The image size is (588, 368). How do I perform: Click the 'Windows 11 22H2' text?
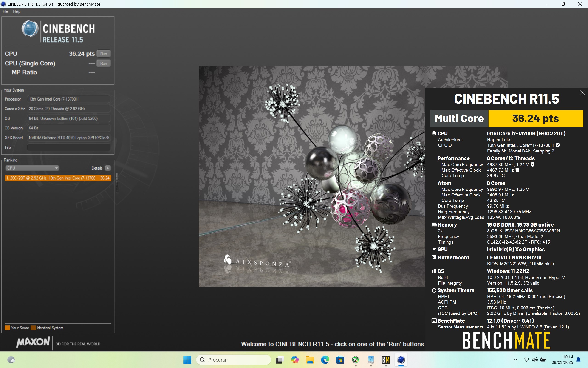508,271
